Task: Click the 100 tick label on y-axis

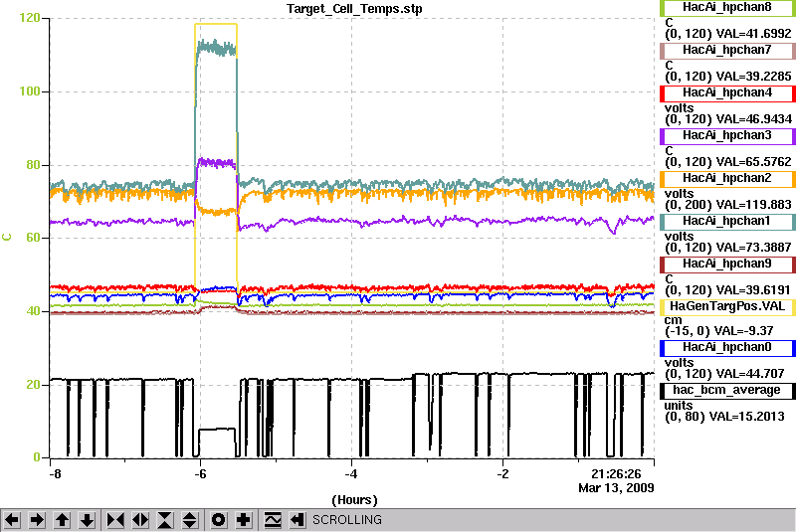Action: 30,91
